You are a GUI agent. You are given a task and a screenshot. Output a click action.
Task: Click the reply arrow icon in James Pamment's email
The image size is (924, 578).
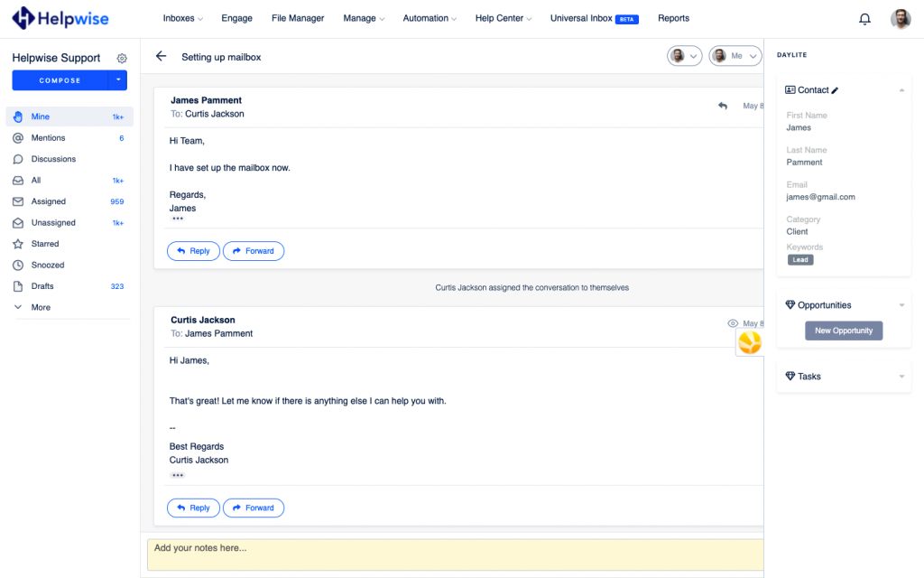(x=722, y=106)
